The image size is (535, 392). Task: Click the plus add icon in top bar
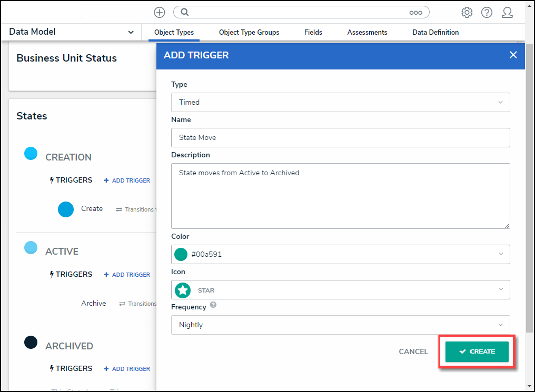[x=159, y=12]
